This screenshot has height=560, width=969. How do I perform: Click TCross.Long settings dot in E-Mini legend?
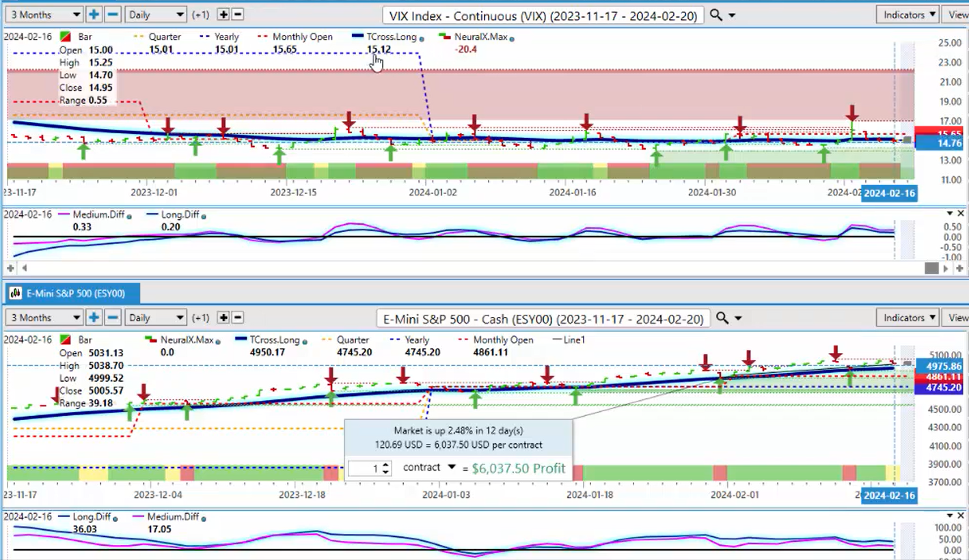pos(305,342)
